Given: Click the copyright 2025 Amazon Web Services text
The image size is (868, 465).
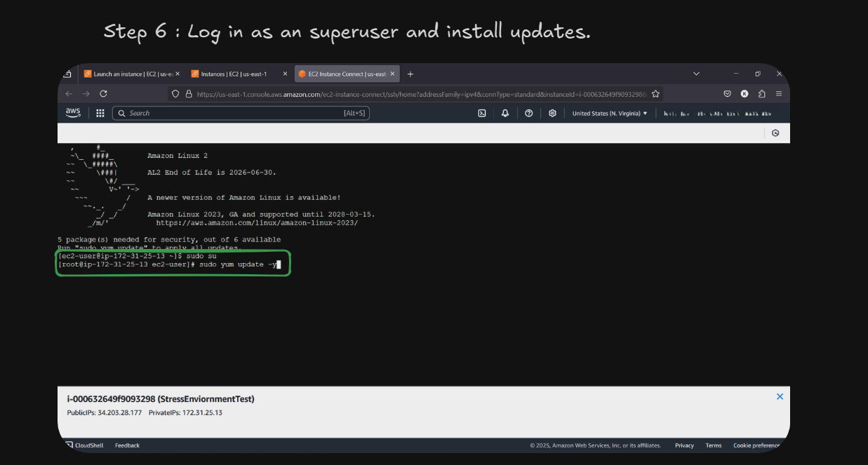Looking at the screenshot, I should pos(595,445).
